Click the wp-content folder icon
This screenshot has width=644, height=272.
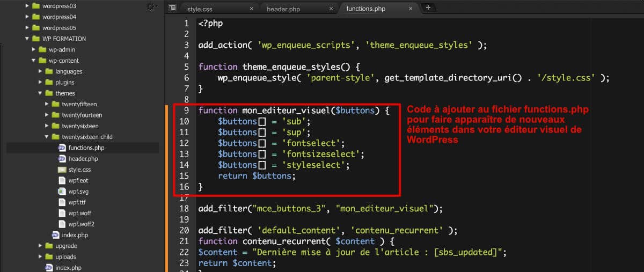(42, 61)
